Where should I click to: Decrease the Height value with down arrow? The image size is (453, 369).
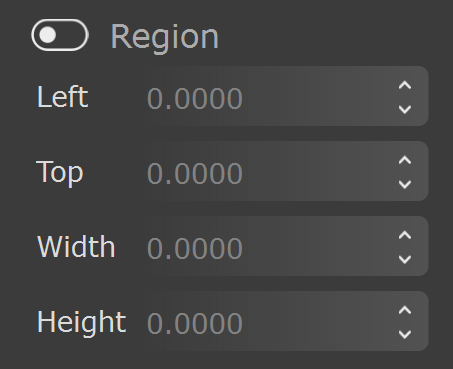(405, 334)
